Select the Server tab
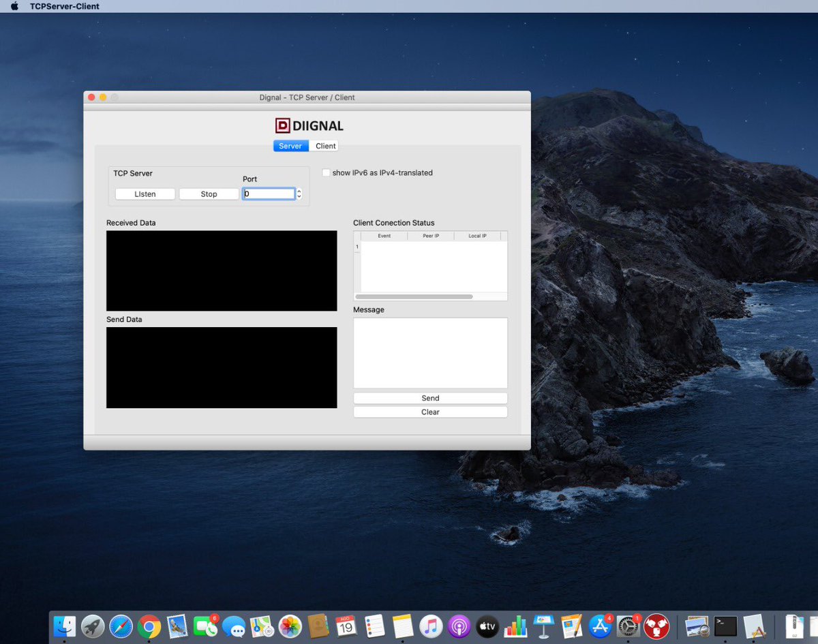 pos(290,146)
